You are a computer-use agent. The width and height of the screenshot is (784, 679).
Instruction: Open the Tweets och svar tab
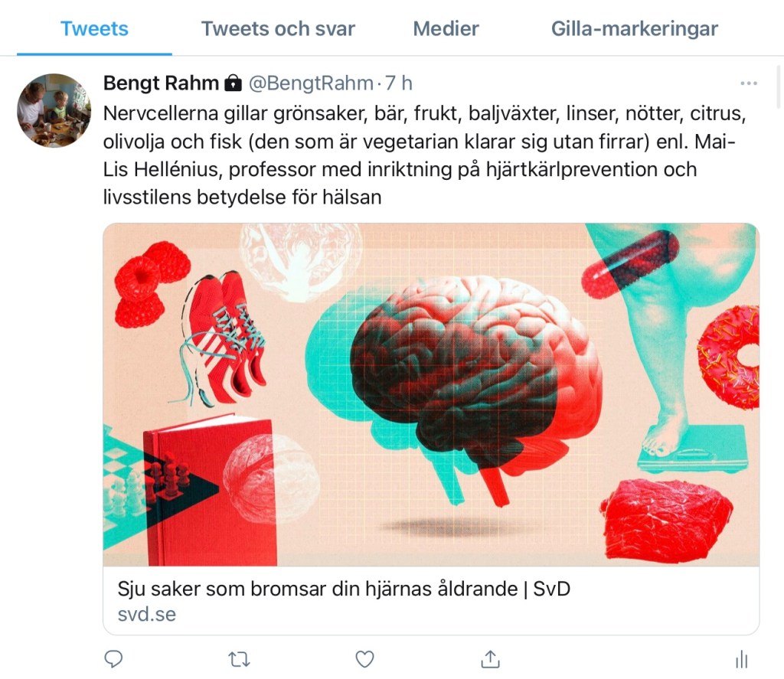pos(278,28)
